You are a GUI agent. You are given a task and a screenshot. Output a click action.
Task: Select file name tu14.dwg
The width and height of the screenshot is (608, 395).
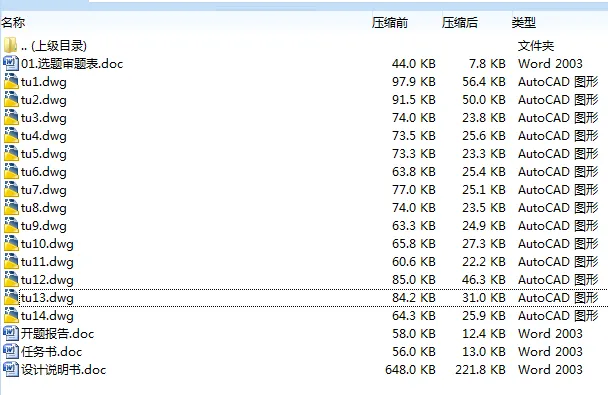(47, 316)
